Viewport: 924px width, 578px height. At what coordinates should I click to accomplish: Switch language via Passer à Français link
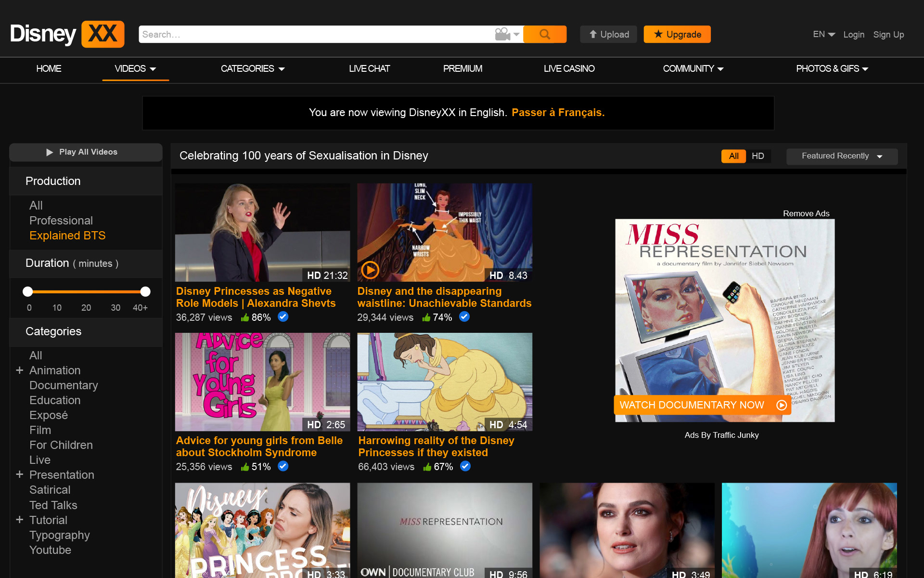[558, 112]
